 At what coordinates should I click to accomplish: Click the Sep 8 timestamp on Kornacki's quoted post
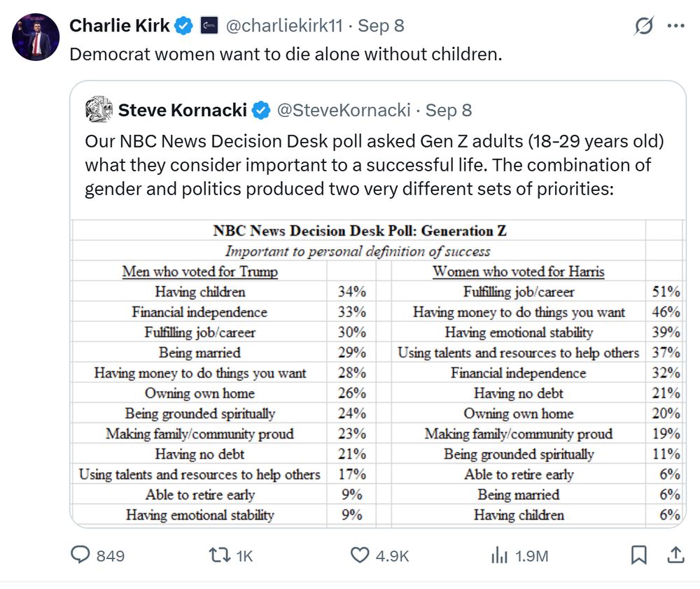449,110
